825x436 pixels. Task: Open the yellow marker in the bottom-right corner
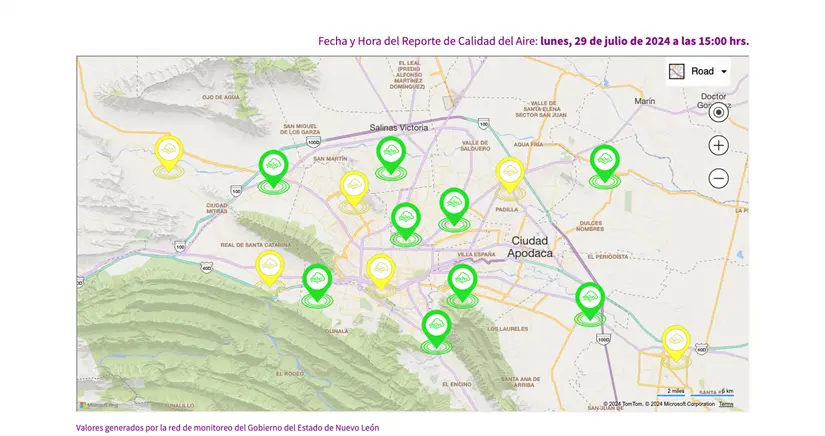point(676,343)
